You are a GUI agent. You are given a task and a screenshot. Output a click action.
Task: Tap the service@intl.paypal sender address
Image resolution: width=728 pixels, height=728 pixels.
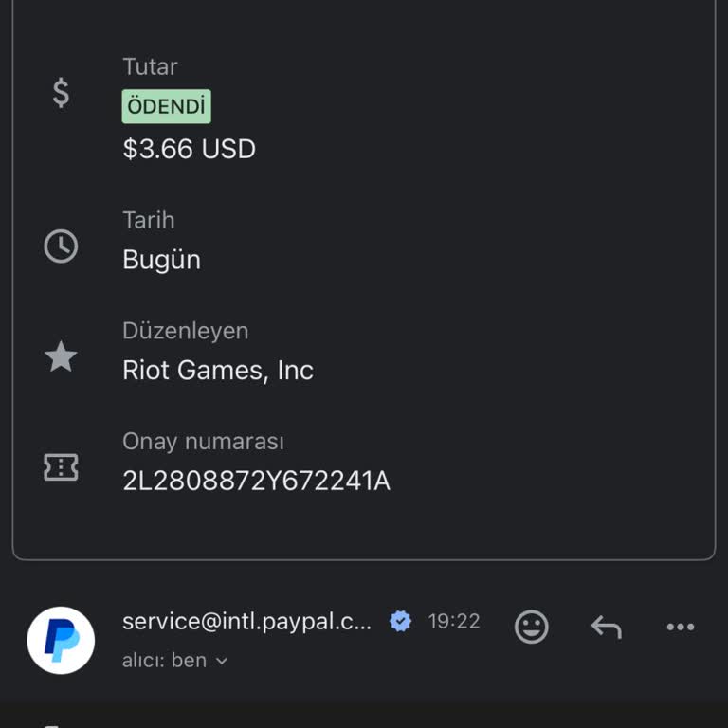point(247,622)
